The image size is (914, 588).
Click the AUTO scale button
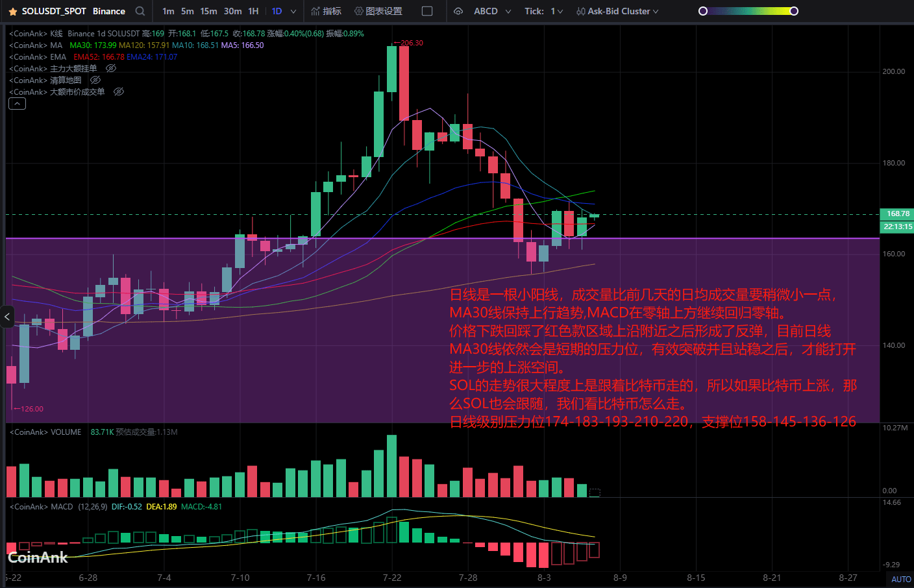[900, 579]
